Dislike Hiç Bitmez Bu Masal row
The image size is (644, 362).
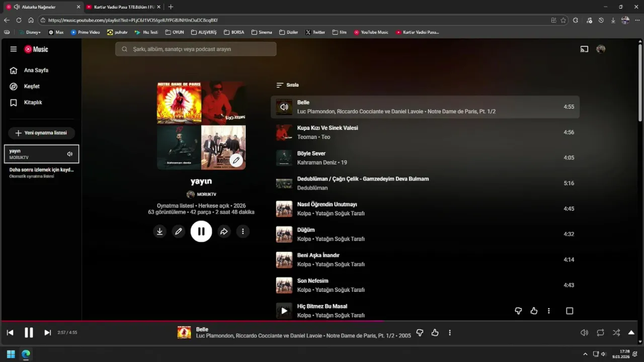point(518,311)
